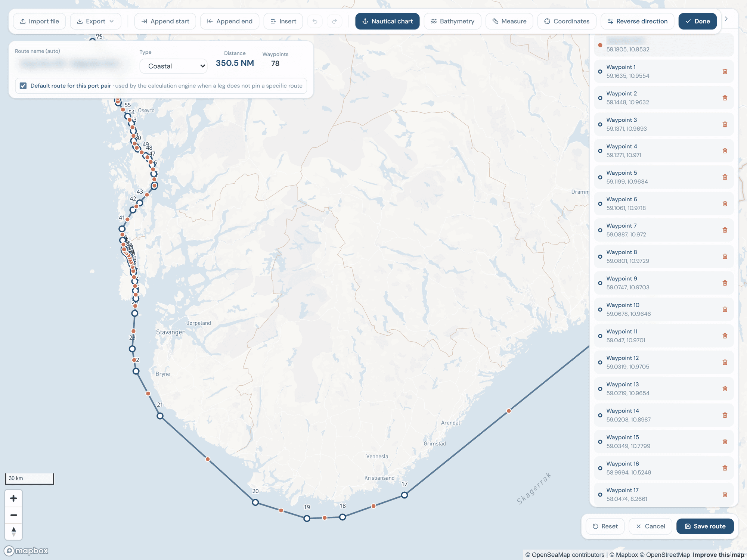The width and height of the screenshot is (747, 560).
Task: Choose Append start mode
Action: (165, 21)
